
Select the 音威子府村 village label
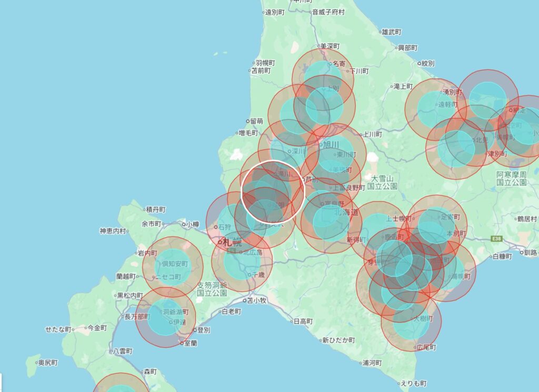328,12
